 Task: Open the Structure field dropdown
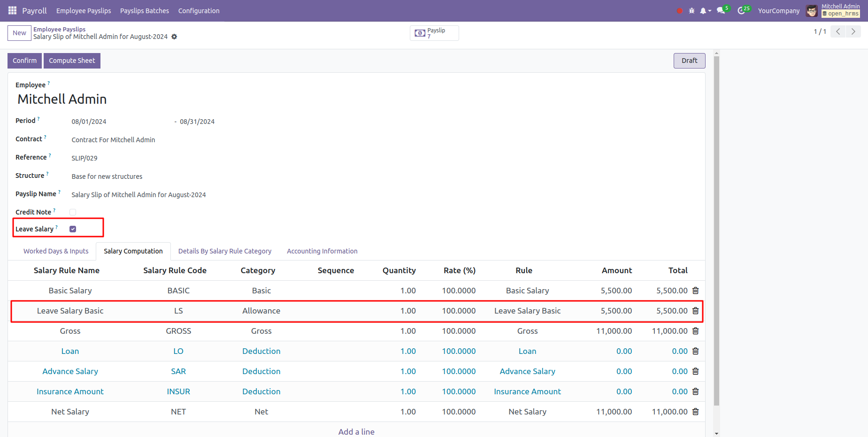click(188, 176)
